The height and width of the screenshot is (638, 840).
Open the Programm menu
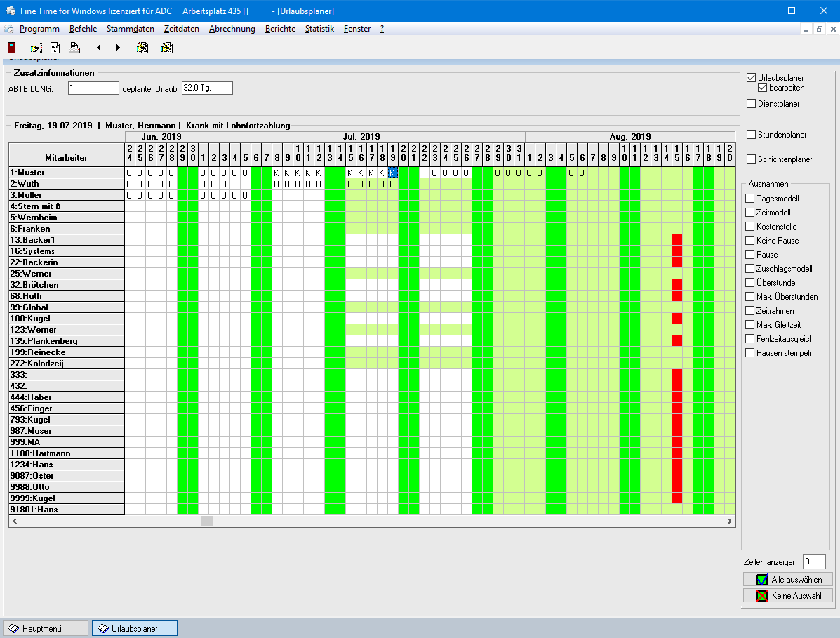point(39,29)
